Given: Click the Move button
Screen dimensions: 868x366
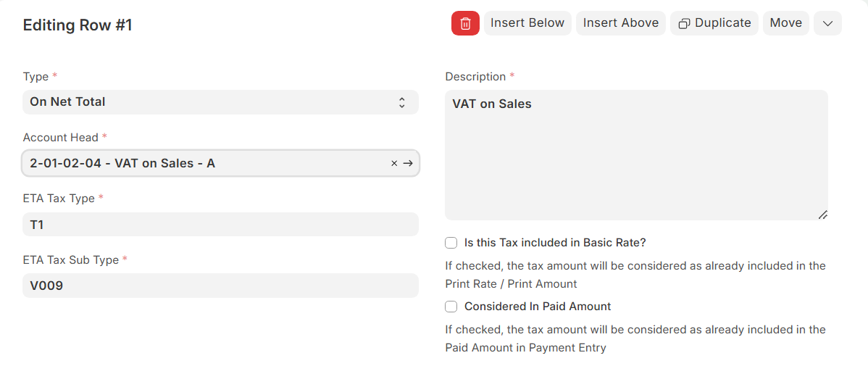Looking at the screenshot, I should tap(785, 23).
